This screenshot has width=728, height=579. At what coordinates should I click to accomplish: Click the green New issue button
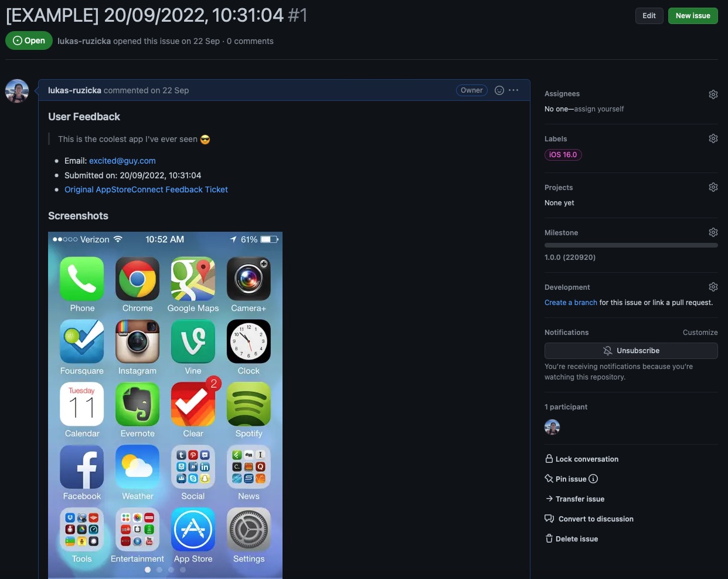click(693, 16)
